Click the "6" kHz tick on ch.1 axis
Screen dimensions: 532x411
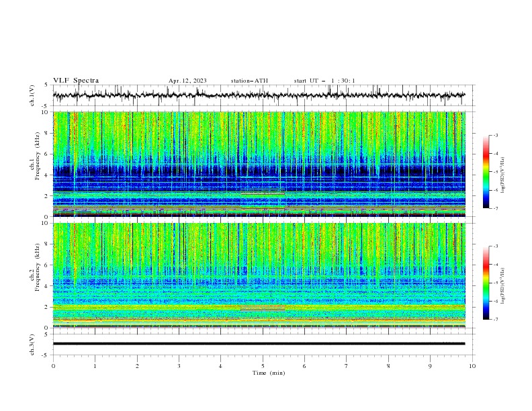click(x=47, y=154)
